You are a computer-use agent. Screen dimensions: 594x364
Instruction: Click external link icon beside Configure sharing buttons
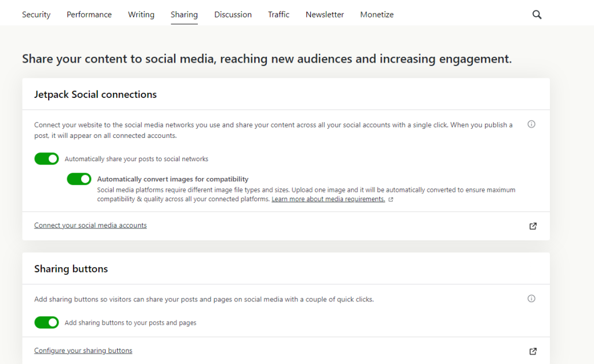533,351
